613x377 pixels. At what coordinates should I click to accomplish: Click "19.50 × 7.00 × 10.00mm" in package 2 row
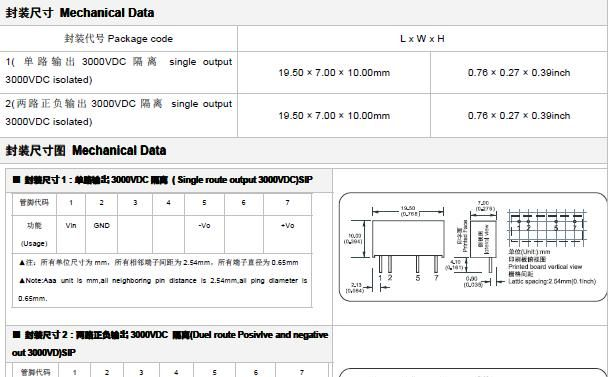pos(334,116)
